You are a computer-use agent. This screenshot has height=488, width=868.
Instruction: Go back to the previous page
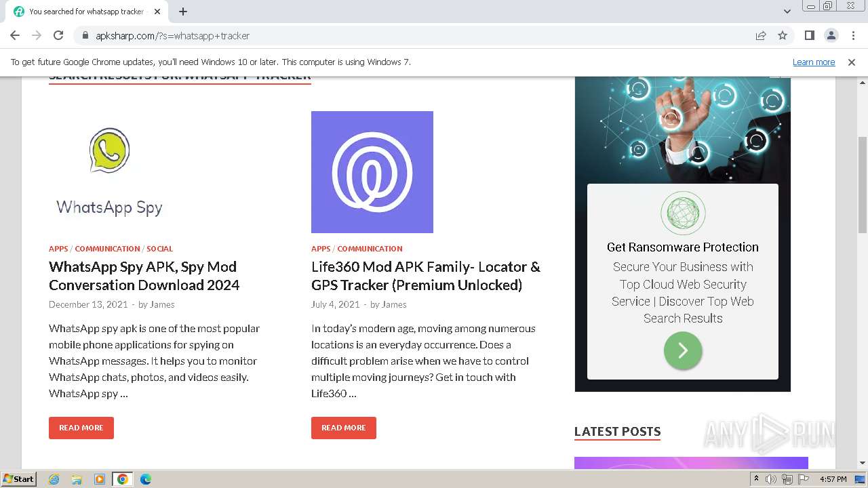[15, 35]
